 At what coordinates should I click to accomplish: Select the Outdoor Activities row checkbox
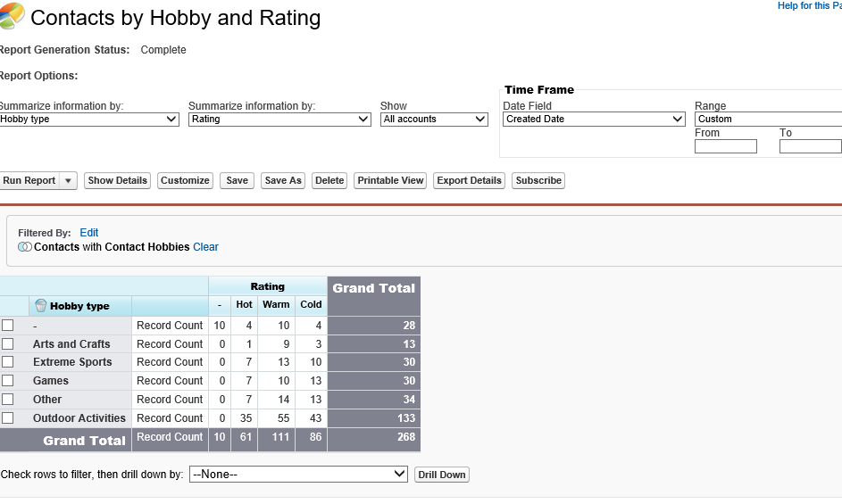(8, 417)
